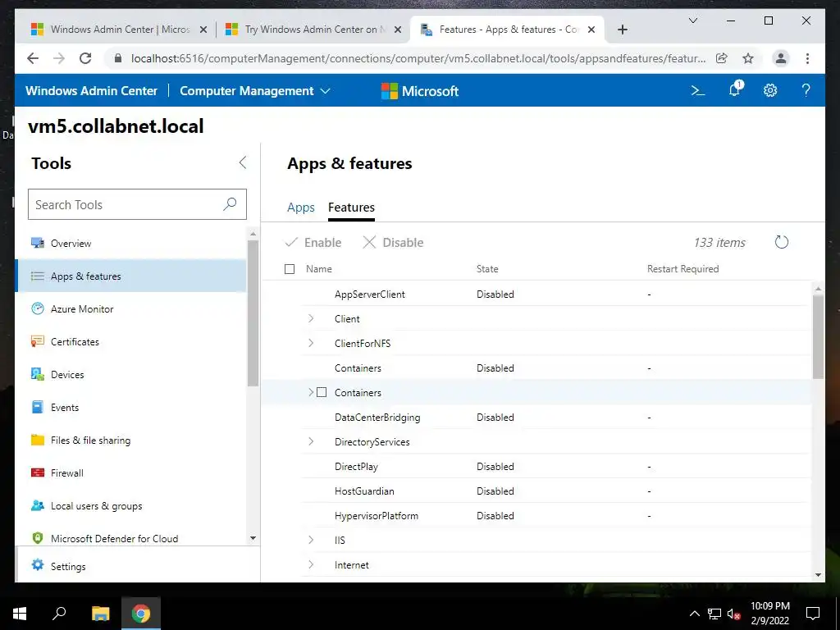The image size is (840, 630).
Task: Click the muted volume tray icon
Action: coord(733,614)
